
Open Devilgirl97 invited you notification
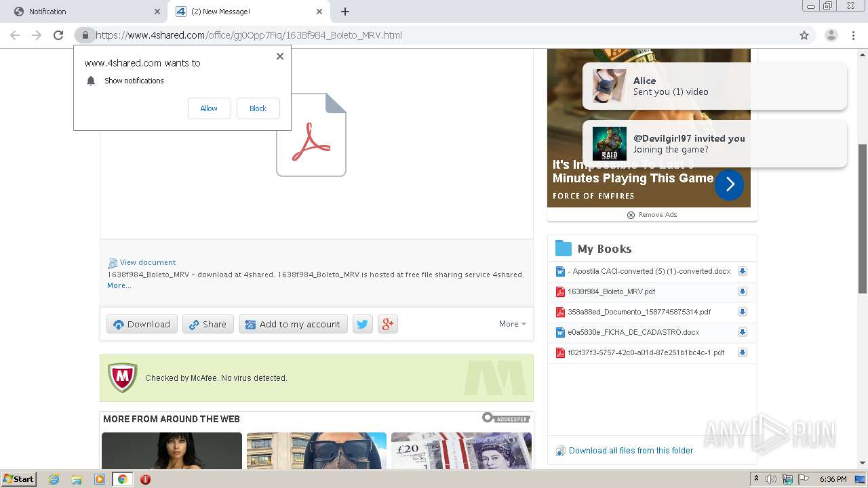coord(715,144)
